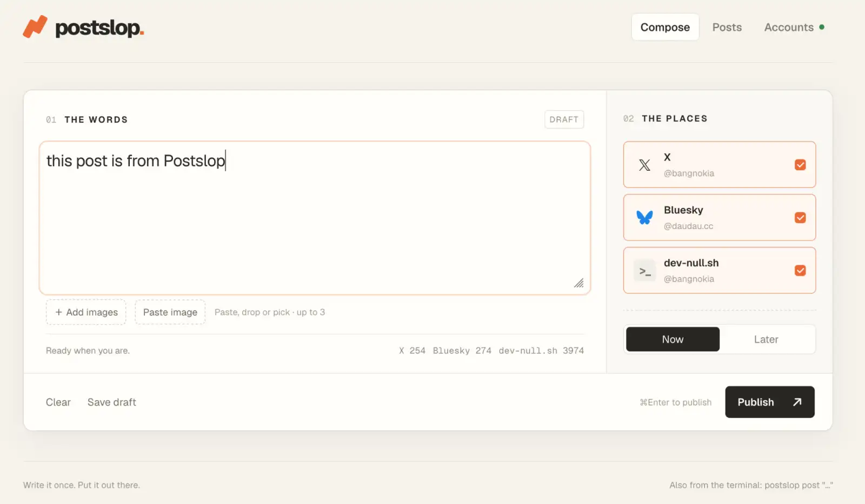Click Clear to empty the post

tap(58, 402)
